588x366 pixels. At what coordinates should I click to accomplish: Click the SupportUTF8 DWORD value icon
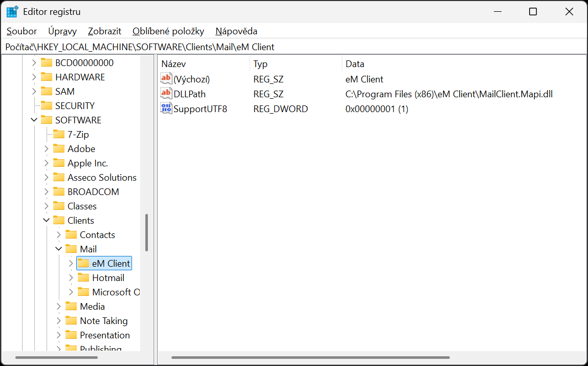click(166, 109)
